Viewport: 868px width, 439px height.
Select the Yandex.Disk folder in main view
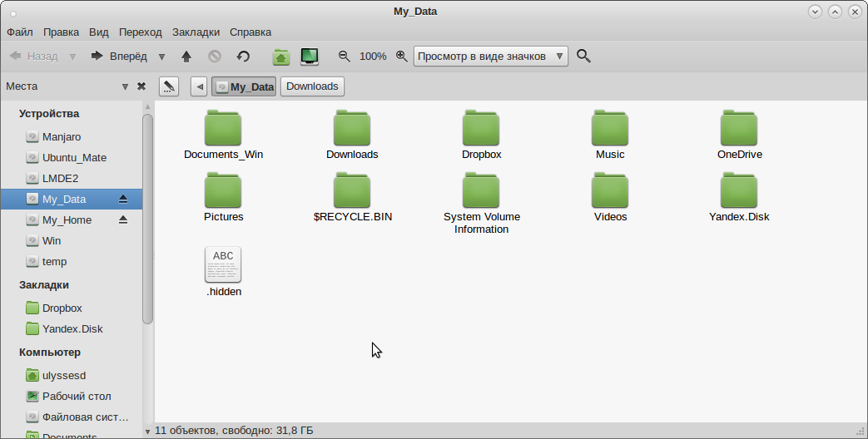(x=740, y=197)
